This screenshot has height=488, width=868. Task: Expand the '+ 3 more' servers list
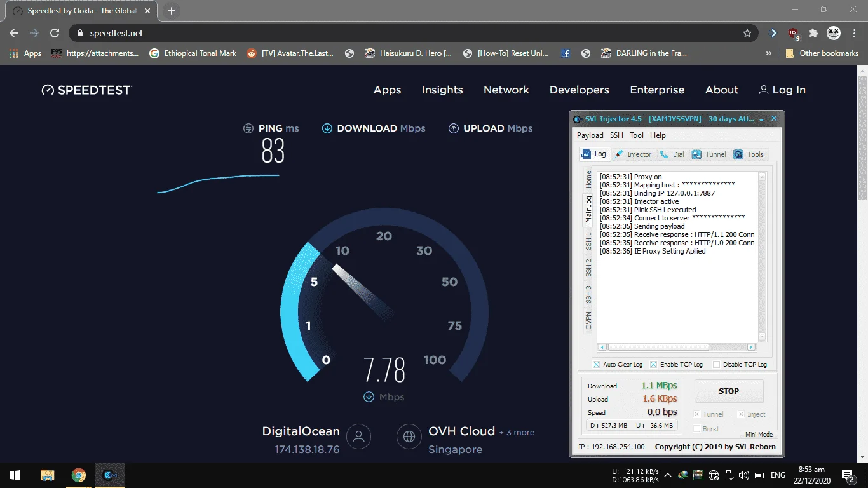pos(517,432)
